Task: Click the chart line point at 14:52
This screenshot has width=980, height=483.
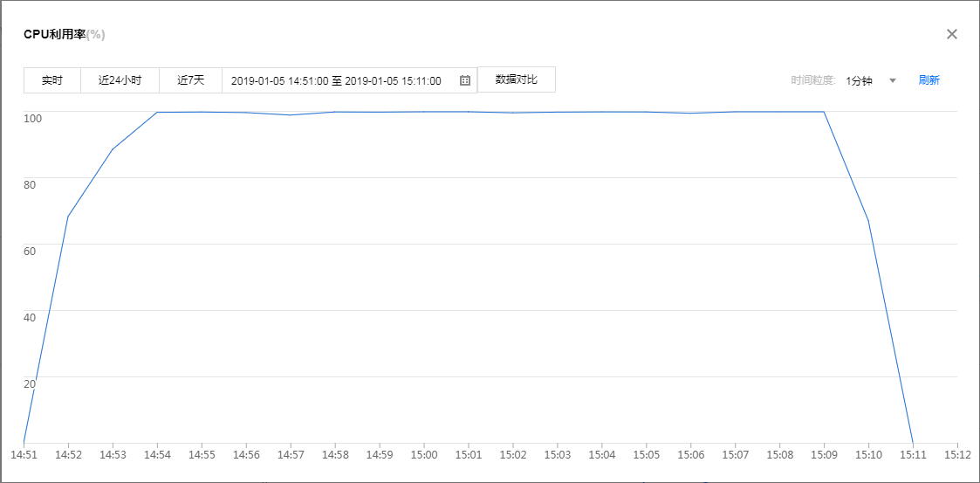Action: click(68, 216)
